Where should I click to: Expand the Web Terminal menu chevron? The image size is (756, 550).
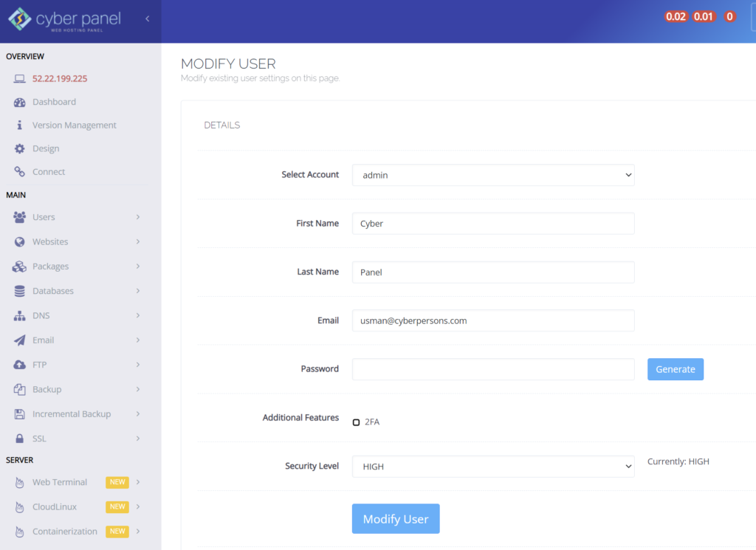point(138,482)
